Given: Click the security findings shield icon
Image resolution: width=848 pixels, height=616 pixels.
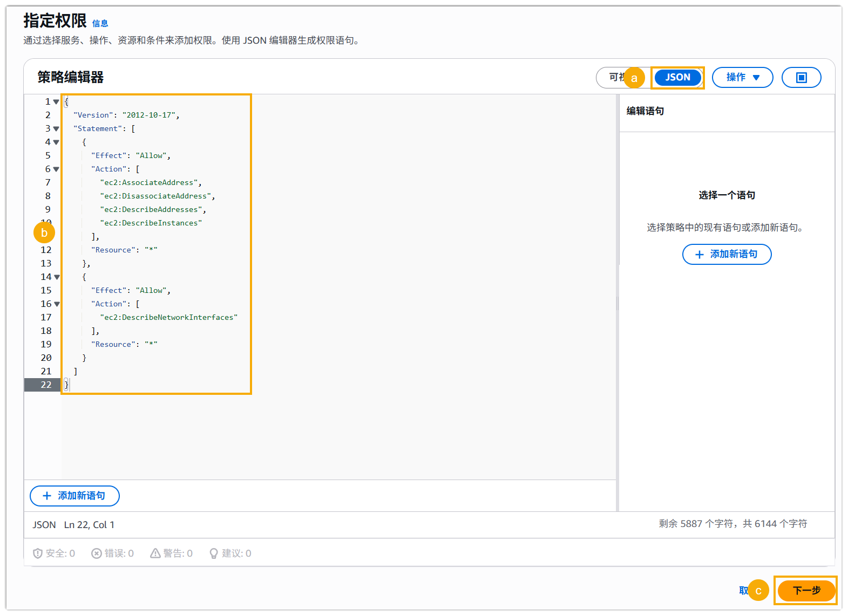Looking at the screenshot, I should tap(38, 553).
